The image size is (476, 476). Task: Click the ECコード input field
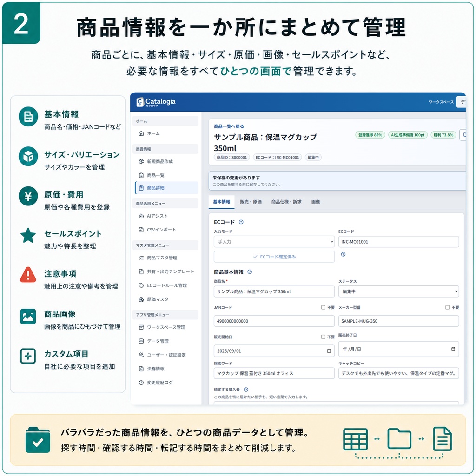click(x=398, y=242)
